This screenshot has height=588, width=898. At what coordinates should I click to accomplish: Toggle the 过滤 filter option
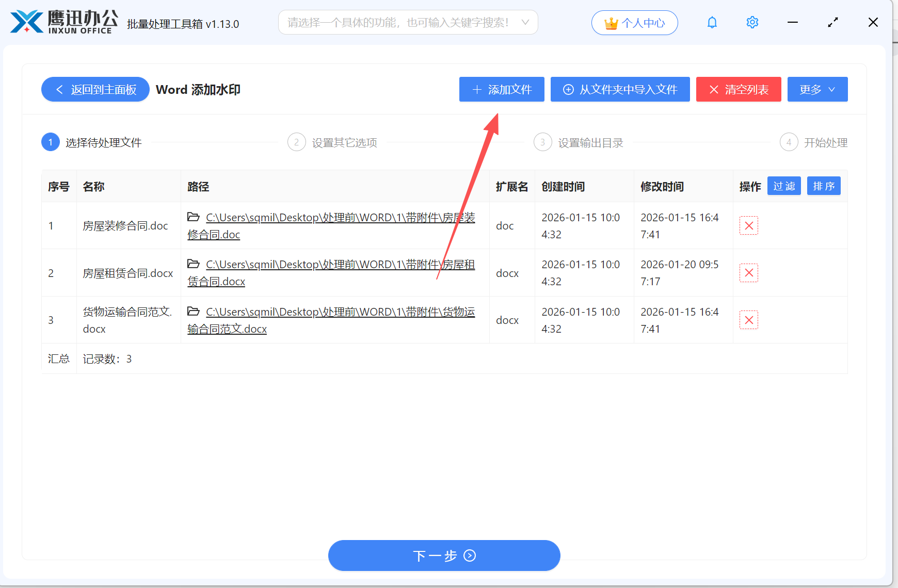(x=784, y=186)
